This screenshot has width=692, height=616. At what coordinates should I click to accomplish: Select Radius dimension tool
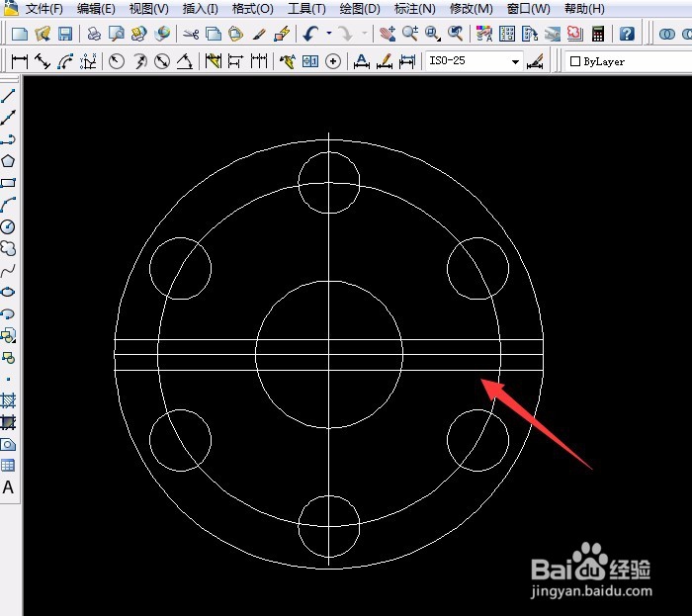[117, 61]
